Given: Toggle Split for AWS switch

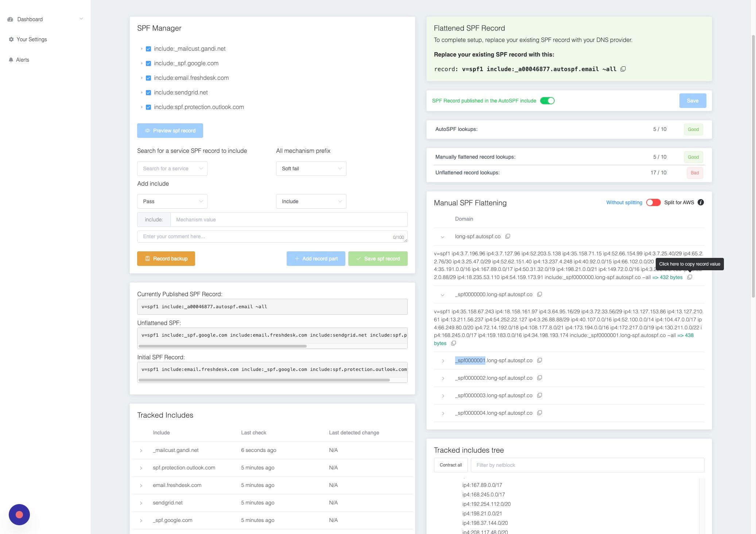Looking at the screenshot, I should 653,202.
